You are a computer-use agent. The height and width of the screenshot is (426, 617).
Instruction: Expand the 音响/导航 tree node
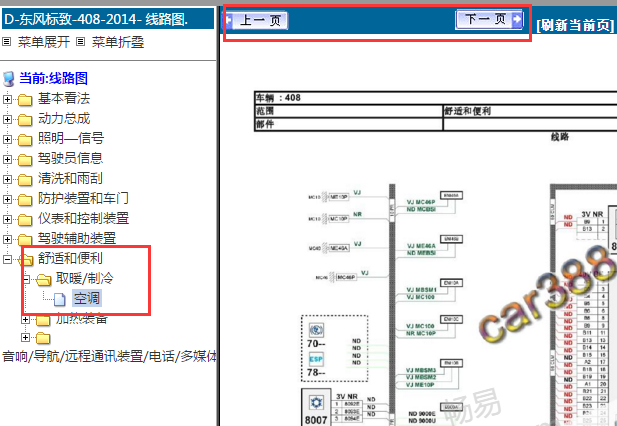(26, 337)
